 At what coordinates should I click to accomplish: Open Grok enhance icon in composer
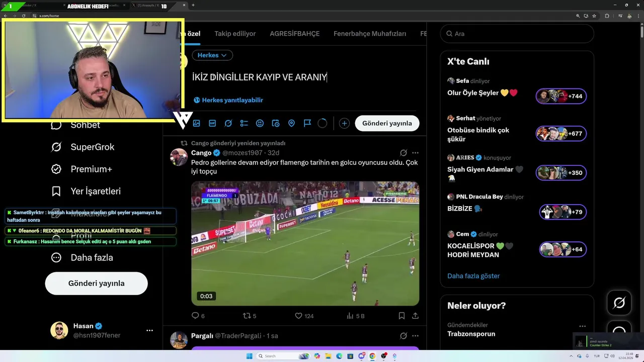[x=228, y=123]
